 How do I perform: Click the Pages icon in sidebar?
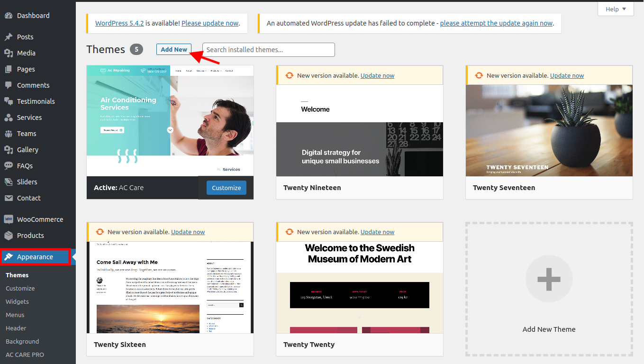click(9, 69)
